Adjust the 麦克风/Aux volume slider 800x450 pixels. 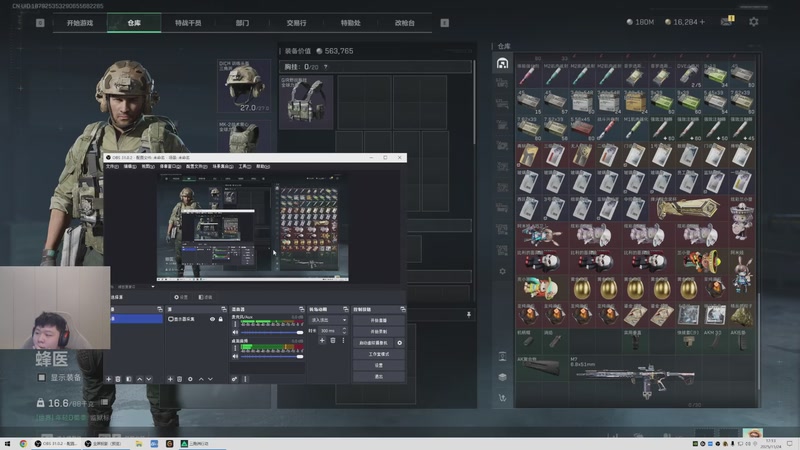tap(271, 332)
